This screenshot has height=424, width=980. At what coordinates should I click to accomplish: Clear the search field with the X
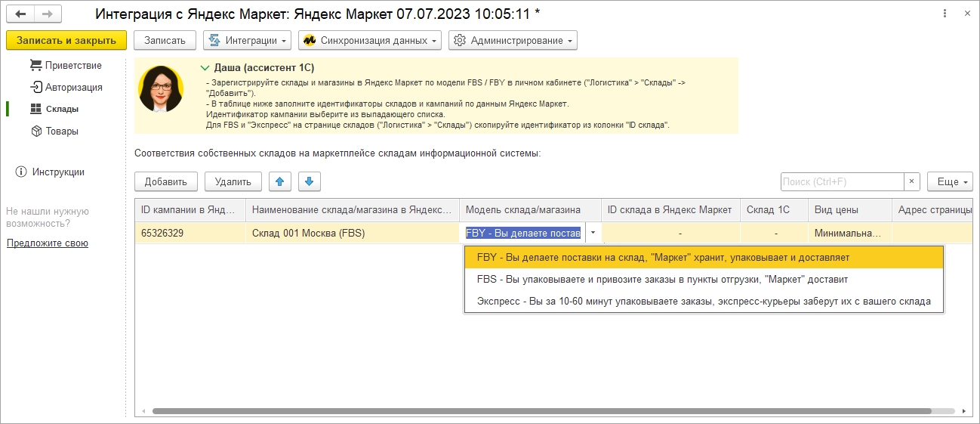(x=912, y=181)
